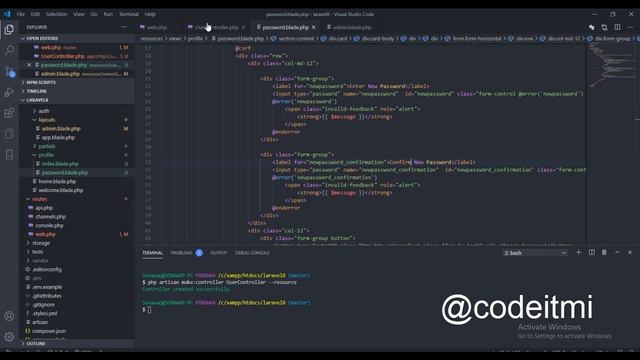Open the Help menu
Viewport: 640px width, 360px height.
coord(150,14)
